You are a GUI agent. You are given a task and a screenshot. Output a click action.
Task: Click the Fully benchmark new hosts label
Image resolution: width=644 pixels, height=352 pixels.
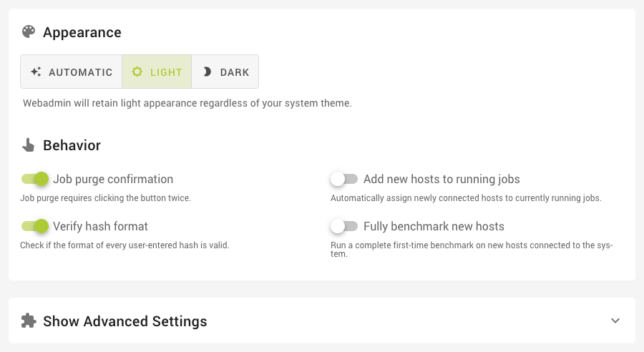click(434, 226)
